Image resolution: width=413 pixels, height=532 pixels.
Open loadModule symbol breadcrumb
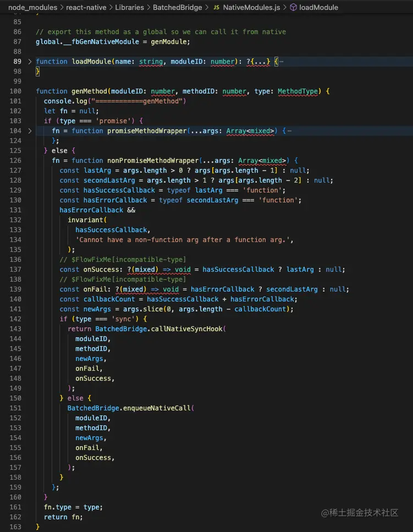point(318,7)
